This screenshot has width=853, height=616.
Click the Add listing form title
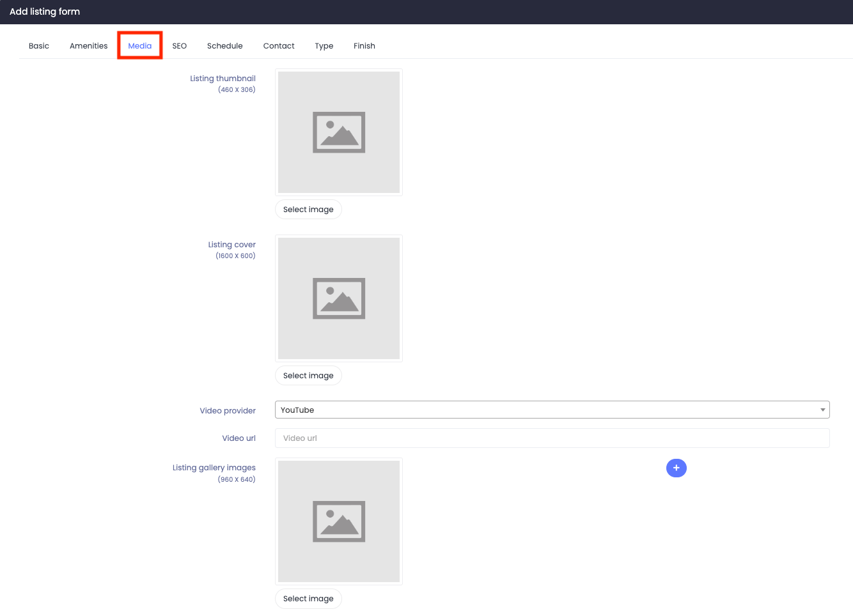tap(45, 12)
